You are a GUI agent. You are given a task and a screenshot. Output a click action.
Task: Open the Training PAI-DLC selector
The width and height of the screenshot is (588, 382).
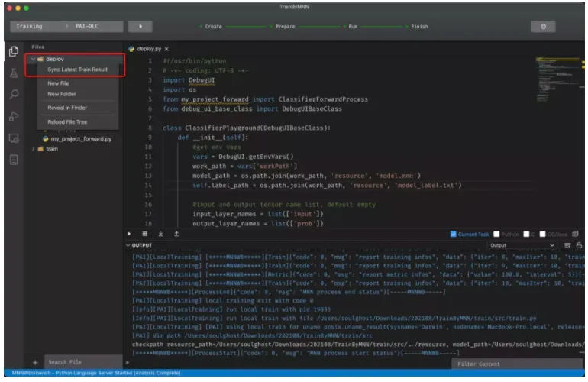pos(66,26)
